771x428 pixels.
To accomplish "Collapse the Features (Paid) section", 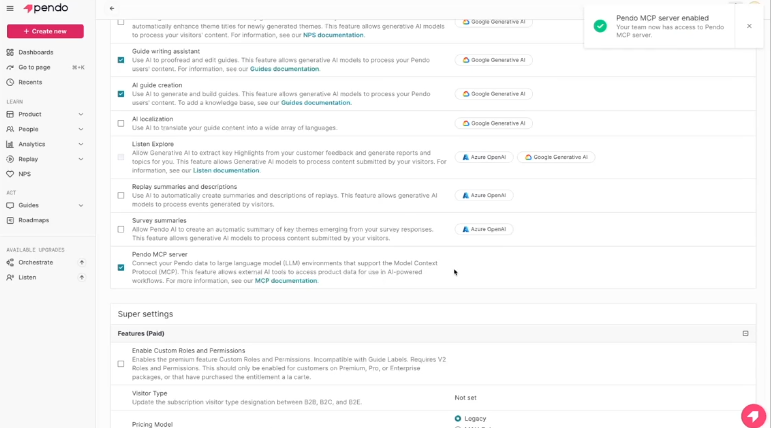I will coord(745,334).
